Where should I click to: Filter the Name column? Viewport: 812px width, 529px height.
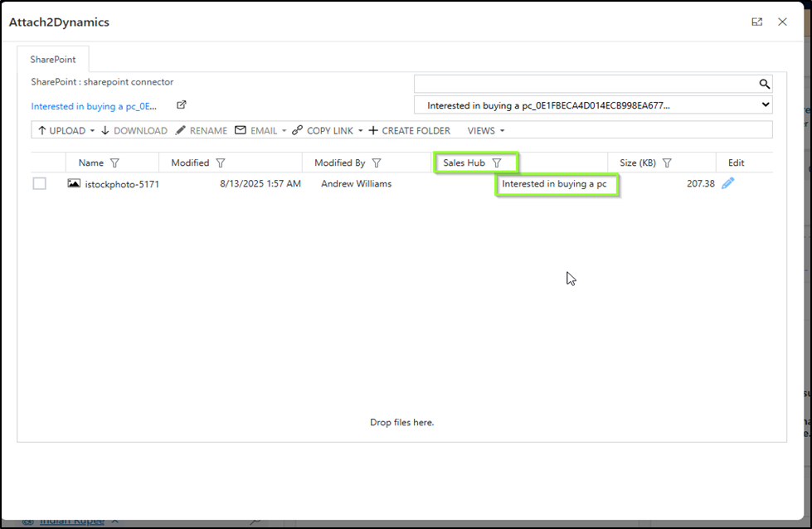click(114, 163)
